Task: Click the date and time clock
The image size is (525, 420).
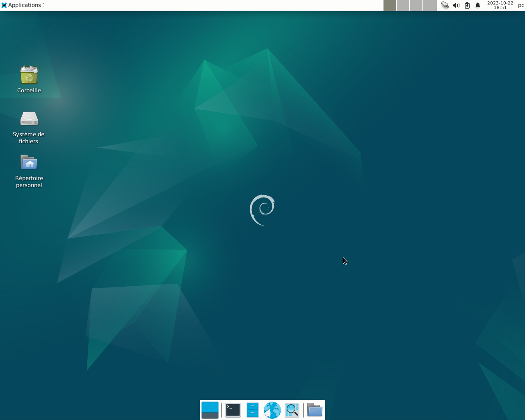Action: 500,5
